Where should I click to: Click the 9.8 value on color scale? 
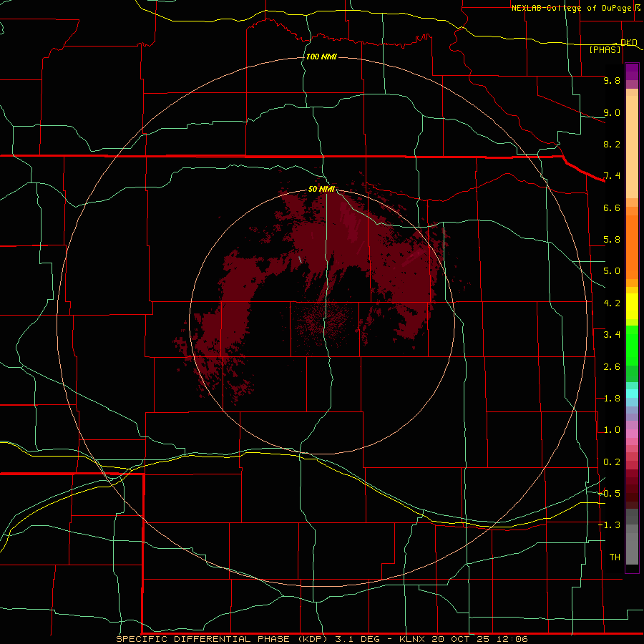(612, 80)
